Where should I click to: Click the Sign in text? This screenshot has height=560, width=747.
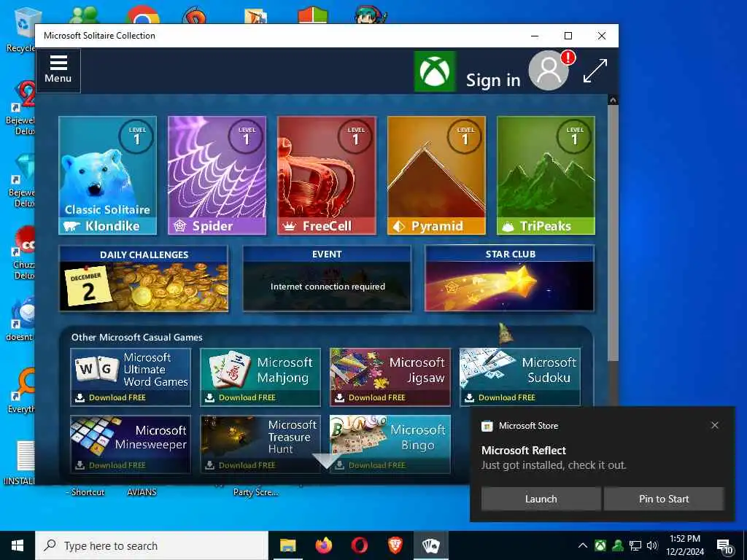click(492, 80)
